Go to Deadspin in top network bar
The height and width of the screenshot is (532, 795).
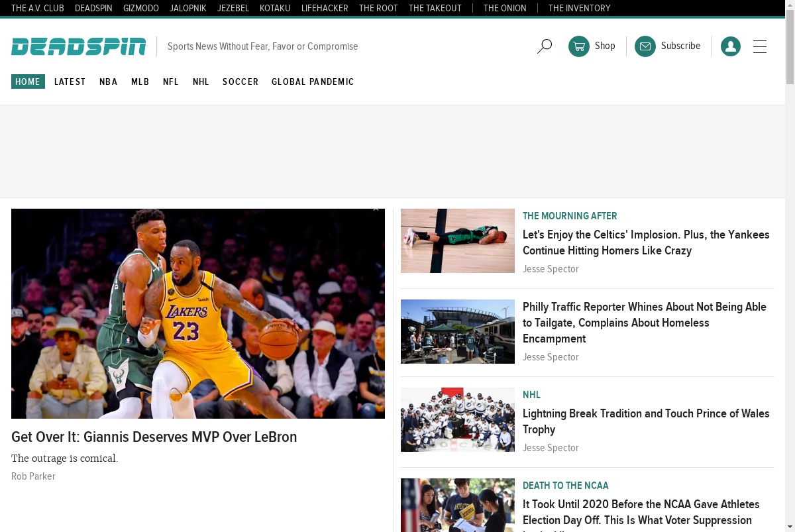[93, 9]
